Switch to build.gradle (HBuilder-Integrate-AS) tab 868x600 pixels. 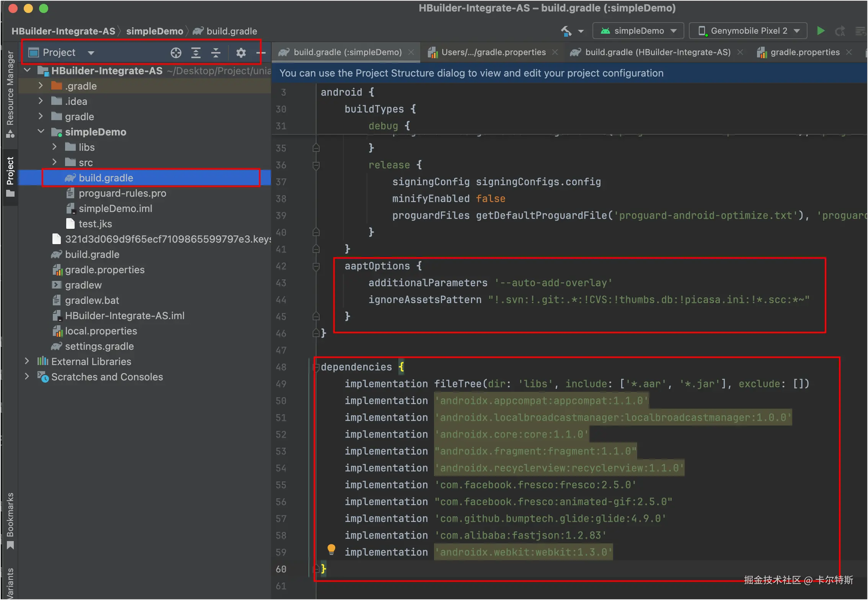tap(657, 52)
